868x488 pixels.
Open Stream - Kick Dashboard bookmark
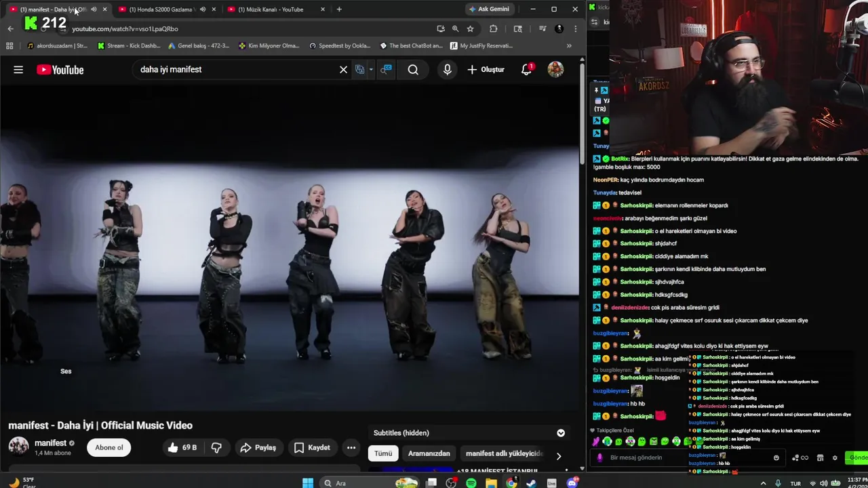coord(129,46)
